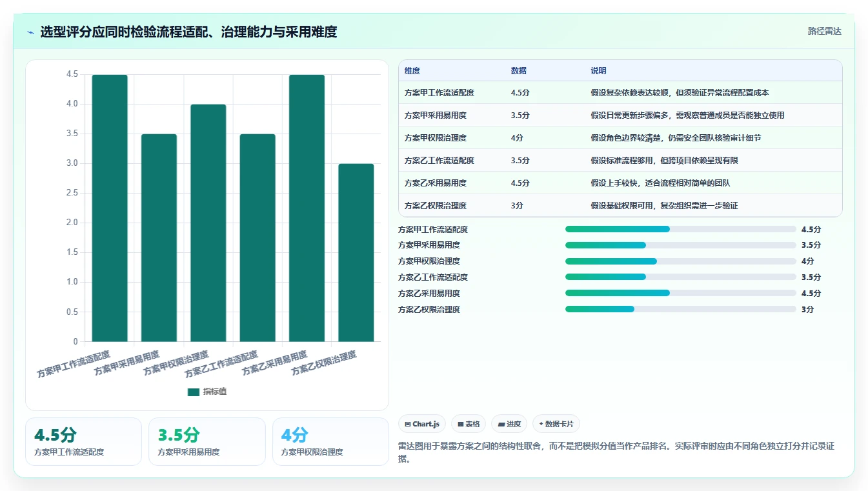Click the 说明 column header
The width and height of the screenshot is (868, 491).
598,71
